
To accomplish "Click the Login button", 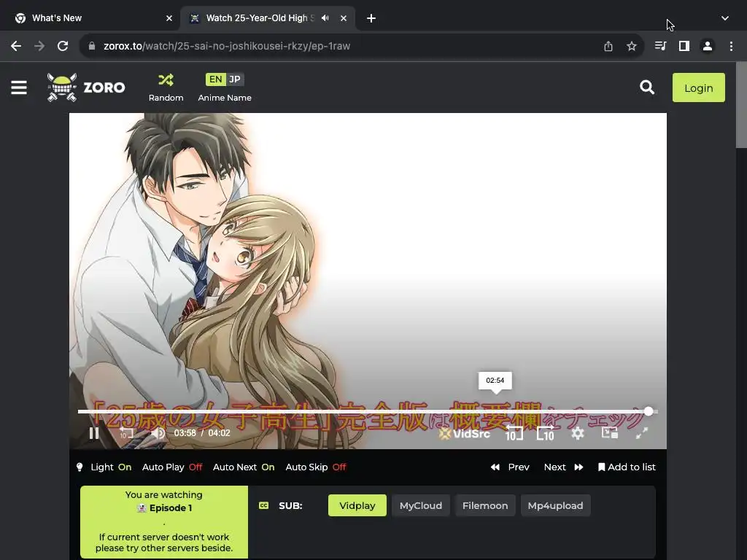I will (x=698, y=87).
